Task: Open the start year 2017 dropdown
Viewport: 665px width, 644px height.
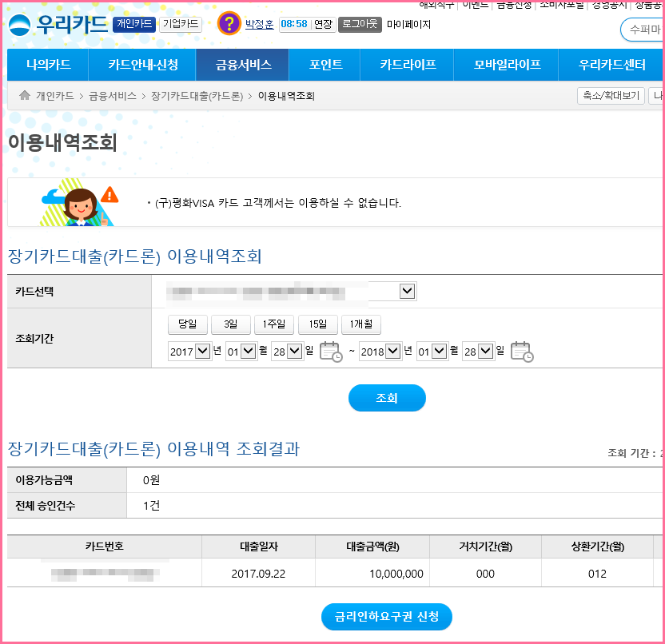Action: coord(189,351)
